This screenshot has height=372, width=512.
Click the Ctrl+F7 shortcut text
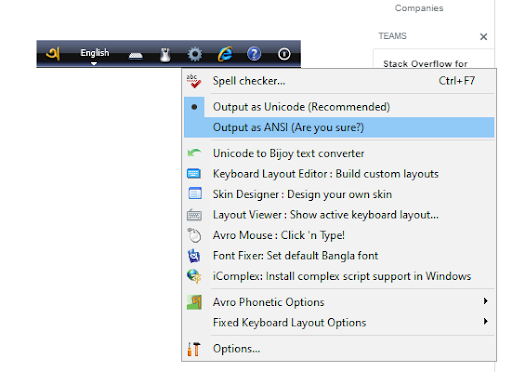[457, 81]
